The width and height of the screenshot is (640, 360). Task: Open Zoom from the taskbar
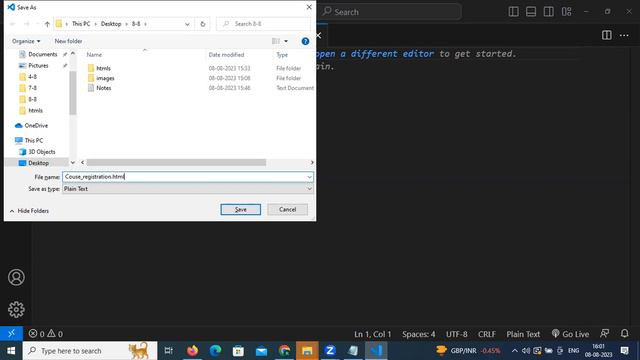(330, 351)
